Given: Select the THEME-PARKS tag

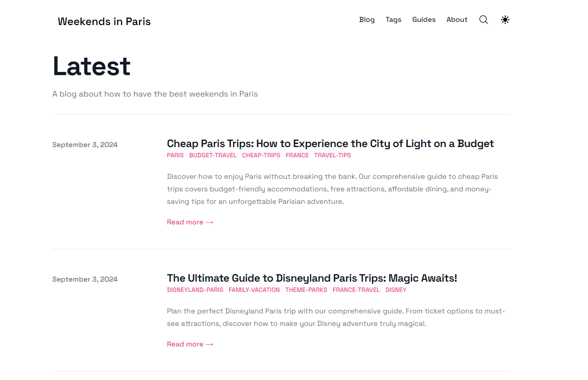Looking at the screenshot, I should (306, 290).
